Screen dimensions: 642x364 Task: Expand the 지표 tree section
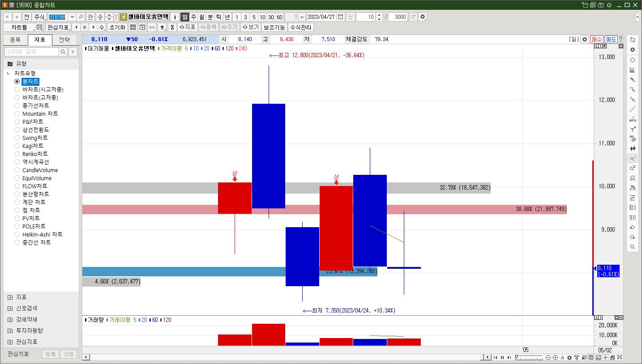[10, 297]
